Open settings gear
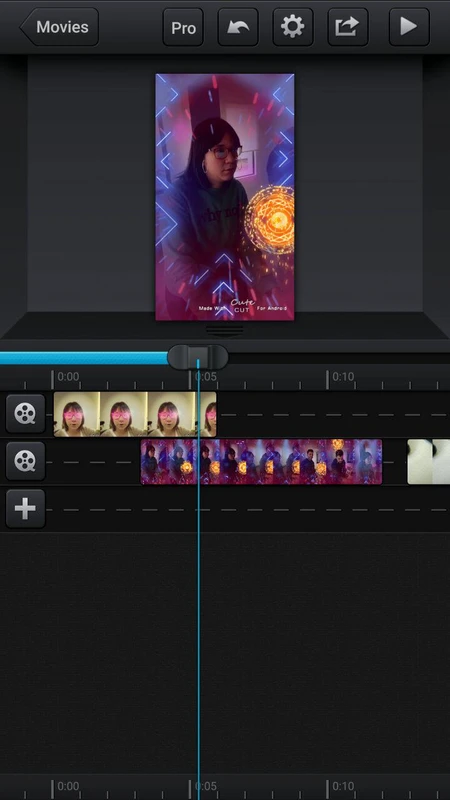This screenshot has width=450, height=800. (293, 27)
